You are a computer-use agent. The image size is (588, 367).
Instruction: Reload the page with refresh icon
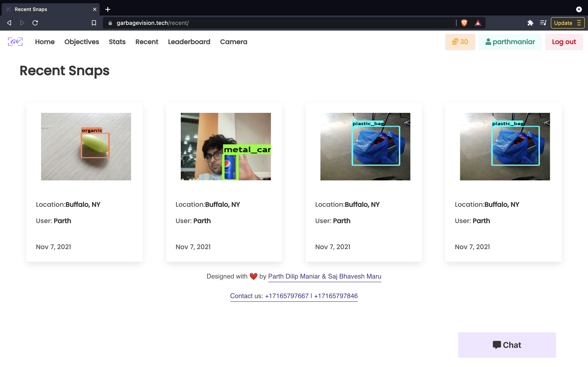click(x=35, y=23)
